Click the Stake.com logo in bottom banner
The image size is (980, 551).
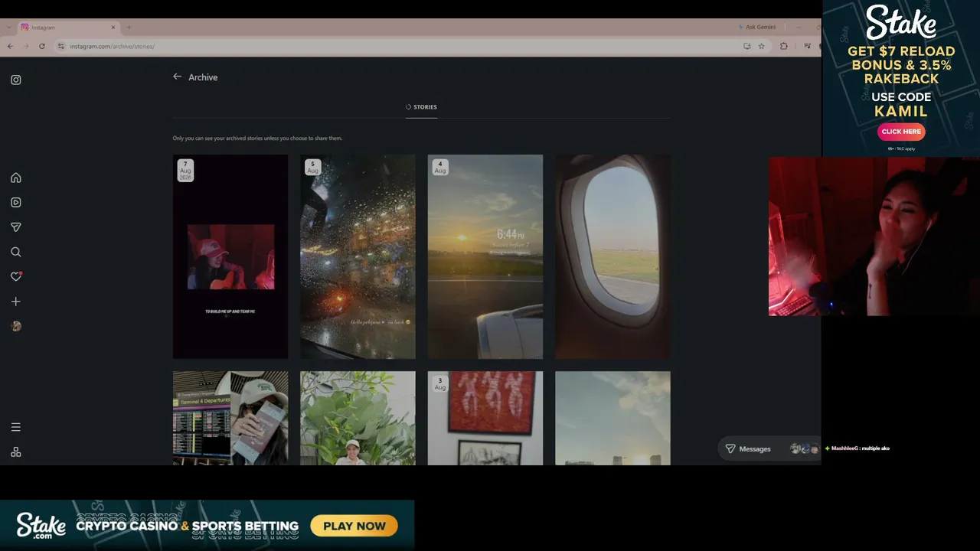[x=41, y=526]
